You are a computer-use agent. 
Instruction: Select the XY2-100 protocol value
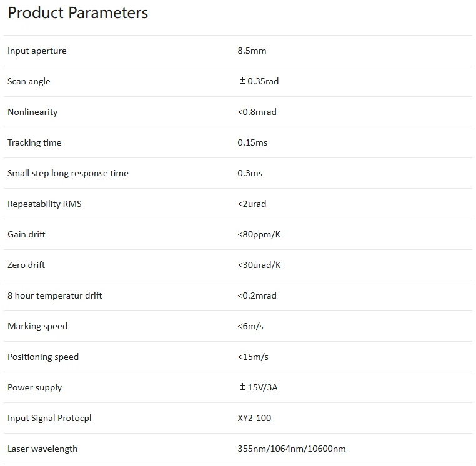pos(254,418)
